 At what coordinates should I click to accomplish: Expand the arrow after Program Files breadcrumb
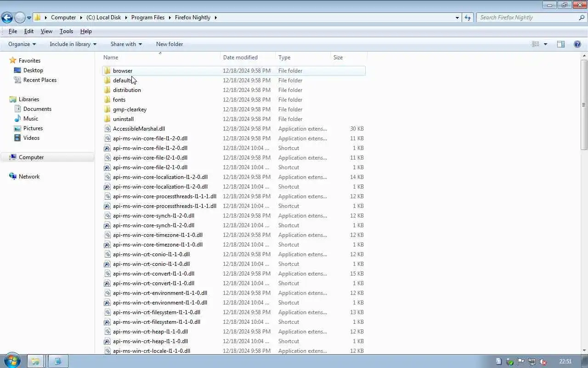coord(170,17)
